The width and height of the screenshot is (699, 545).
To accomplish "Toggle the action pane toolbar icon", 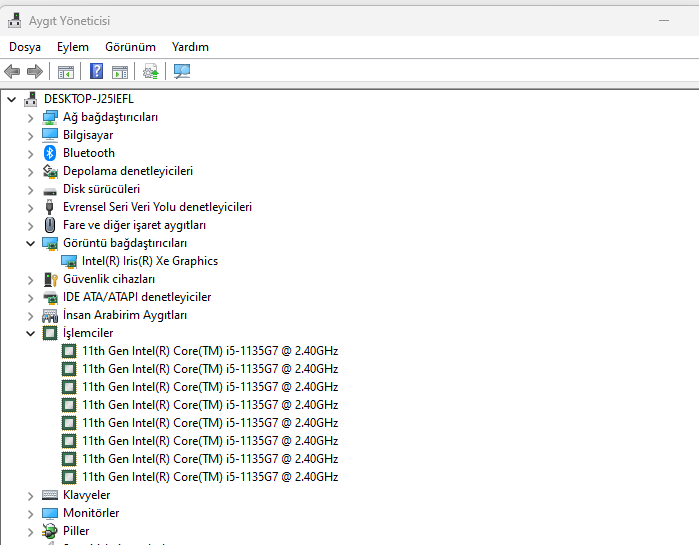I will tap(119, 71).
